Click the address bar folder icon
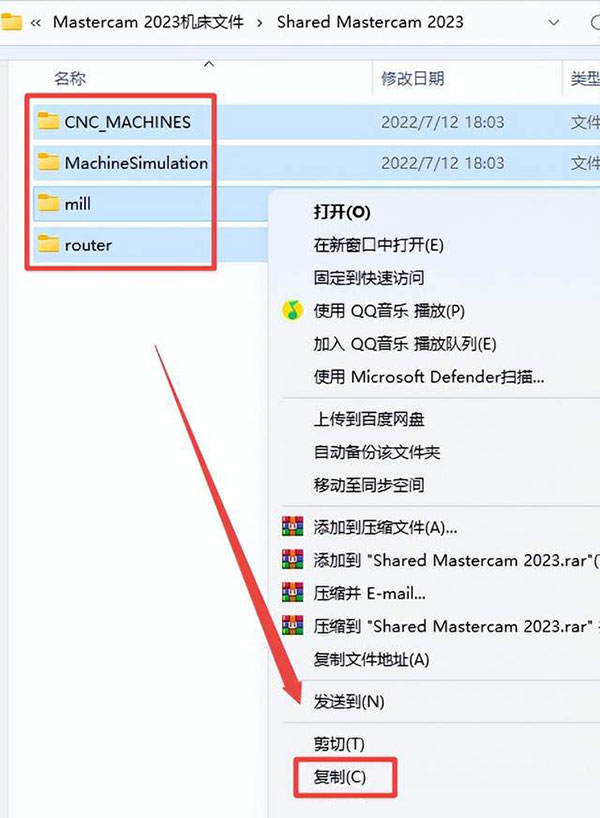Image resolution: width=600 pixels, height=818 pixels. 10,22
